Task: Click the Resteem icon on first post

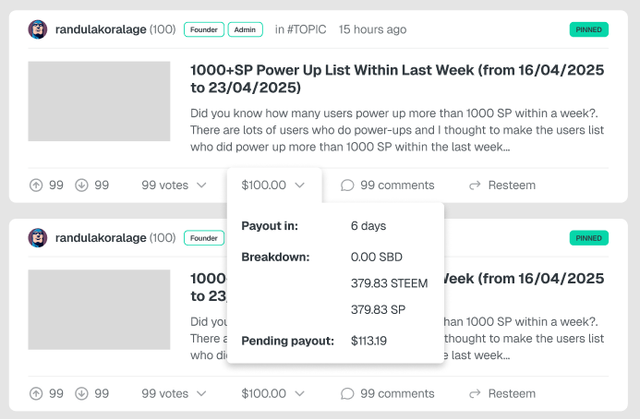Action: [x=475, y=185]
